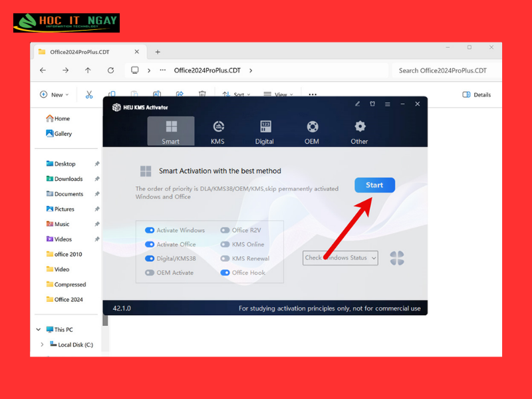532x399 pixels.
Task: Open the Other settings tab
Action: click(359, 131)
